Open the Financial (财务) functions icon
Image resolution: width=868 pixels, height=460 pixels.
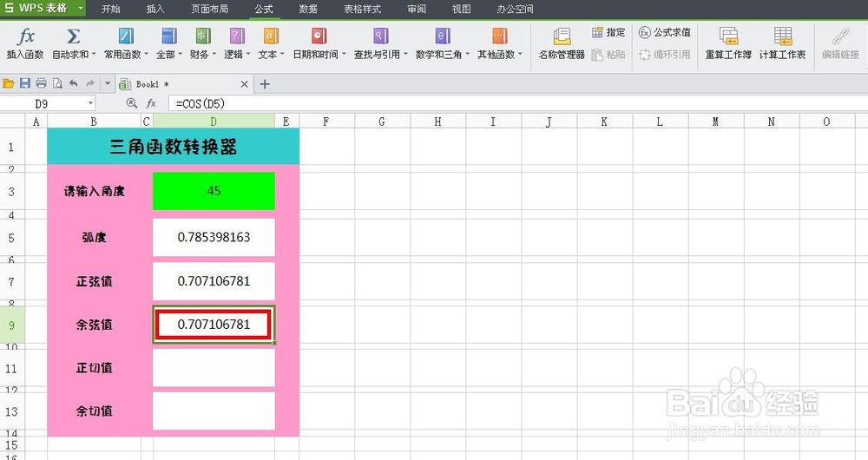(x=203, y=36)
